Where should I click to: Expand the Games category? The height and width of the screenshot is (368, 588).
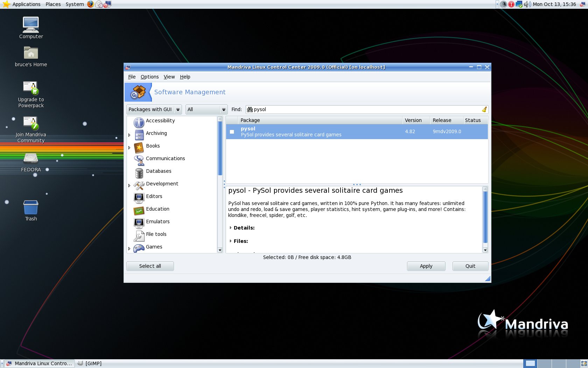[129, 248]
